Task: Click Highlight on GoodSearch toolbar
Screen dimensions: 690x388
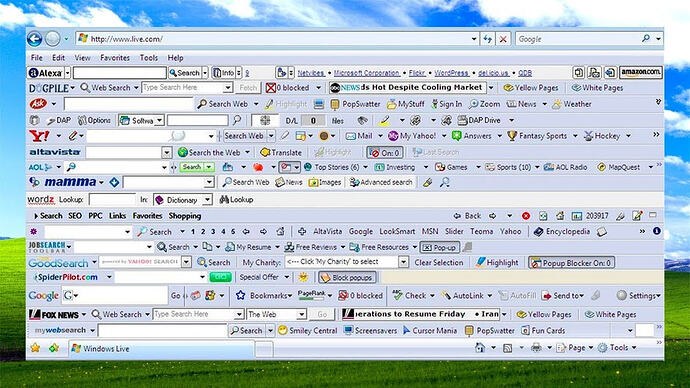Action: (x=498, y=263)
